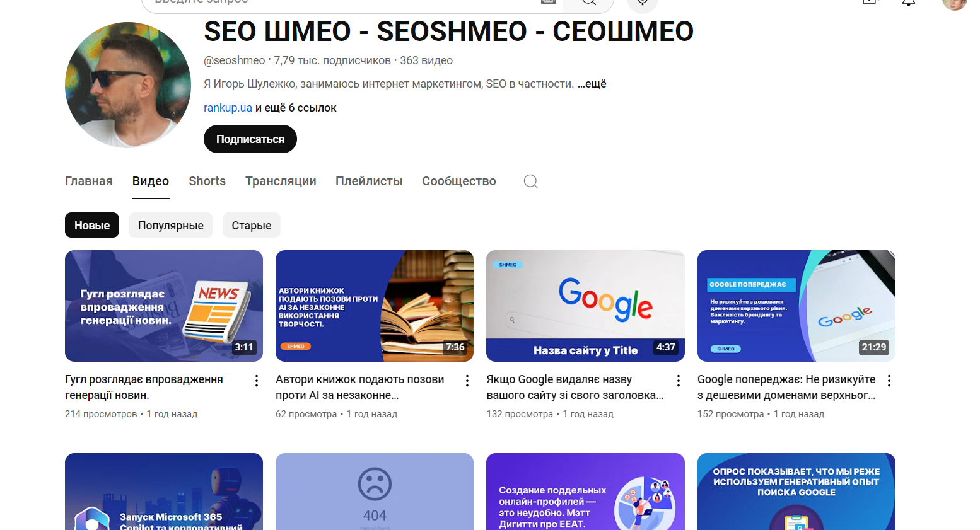This screenshot has height=530, width=980.
Task: Click the Подписаться button
Action: 250,139
